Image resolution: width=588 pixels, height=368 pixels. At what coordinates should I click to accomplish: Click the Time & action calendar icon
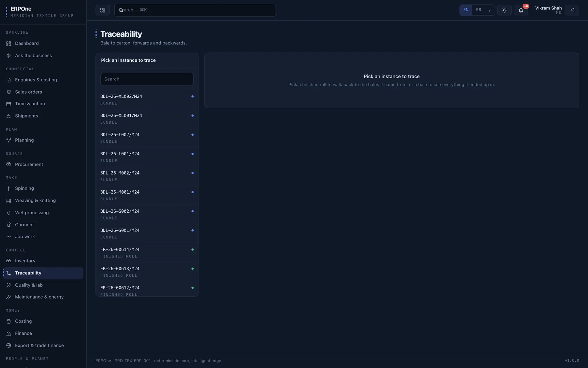pyautogui.click(x=8, y=104)
